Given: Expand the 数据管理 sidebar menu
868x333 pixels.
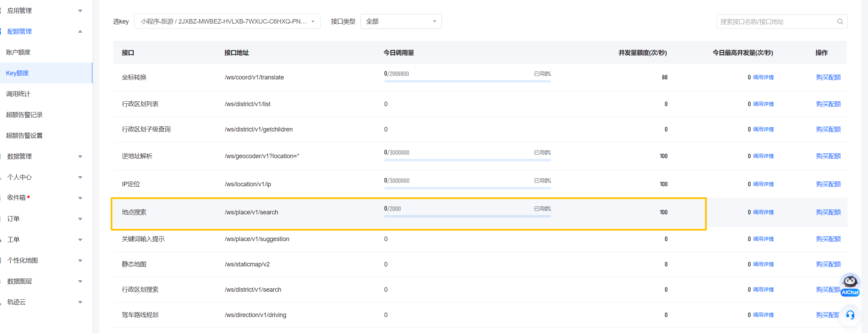Looking at the screenshot, I should (43, 156).
